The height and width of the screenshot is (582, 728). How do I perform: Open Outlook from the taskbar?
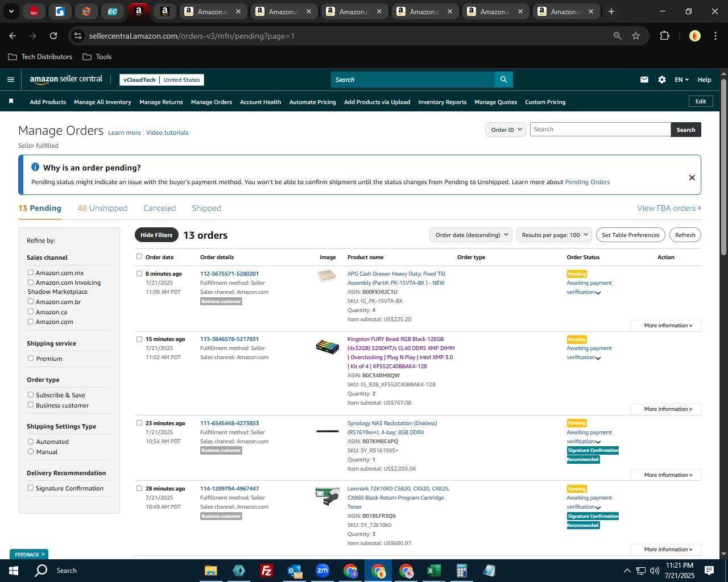coord(295,571)
